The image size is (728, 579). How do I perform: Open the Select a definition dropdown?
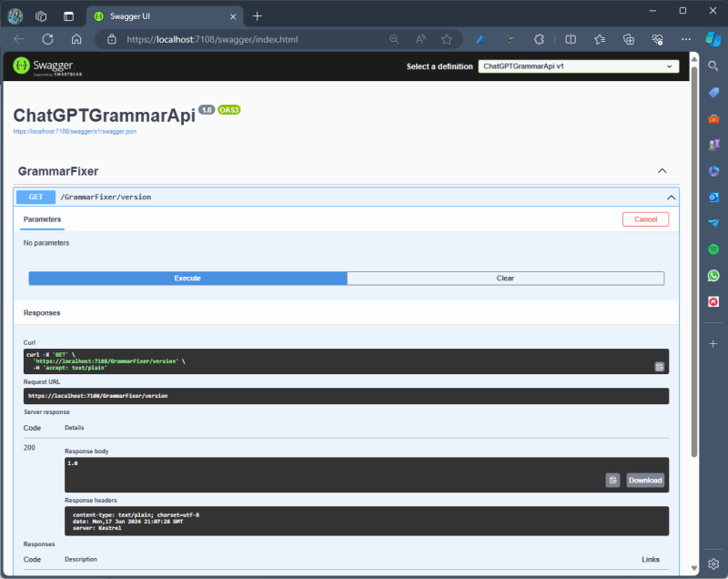(579, 66)
